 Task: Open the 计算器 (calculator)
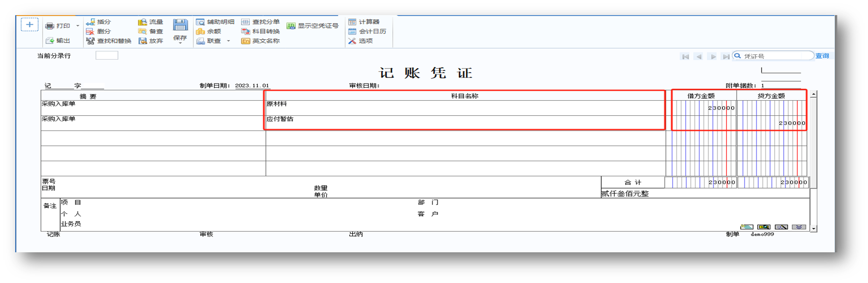coord(364,22)
